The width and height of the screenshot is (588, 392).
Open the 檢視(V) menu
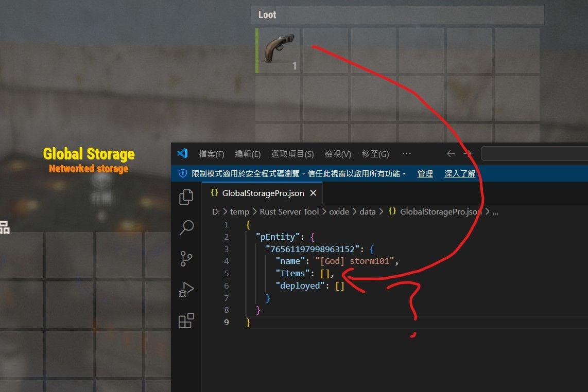(337, 154)
